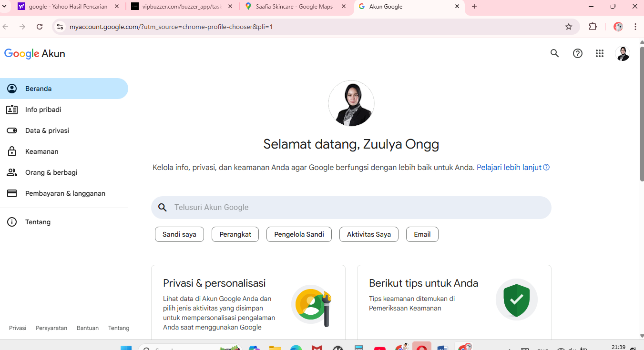Go forward with the browser forward arrow
Viewport: 644px width, 350px height.
22,27
